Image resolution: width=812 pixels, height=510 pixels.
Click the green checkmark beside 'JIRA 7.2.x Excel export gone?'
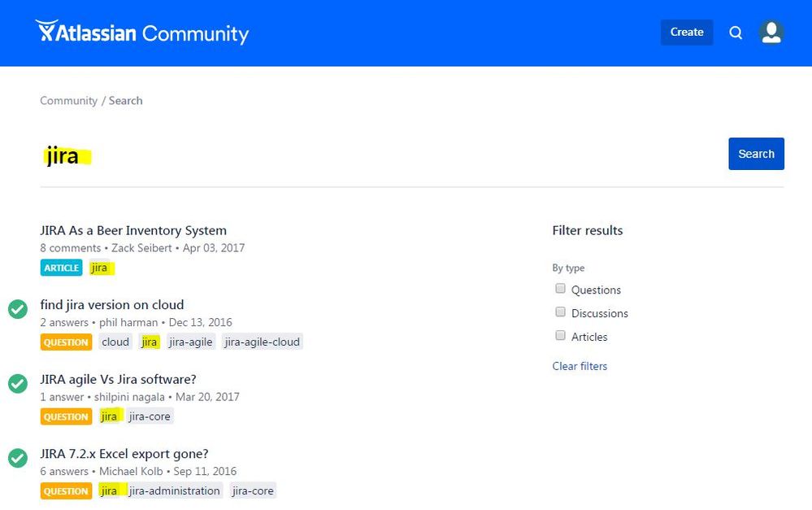pyautogui.click(x=18, y=458)
